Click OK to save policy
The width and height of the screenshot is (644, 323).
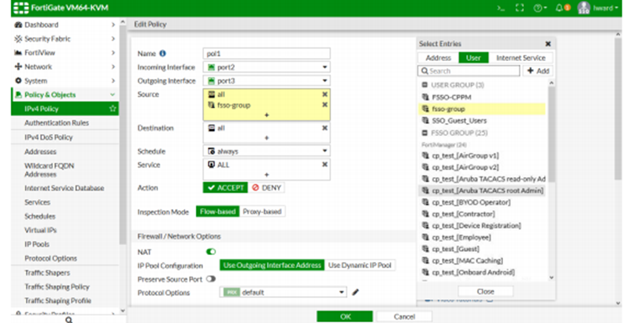click(x=345, y=317)
